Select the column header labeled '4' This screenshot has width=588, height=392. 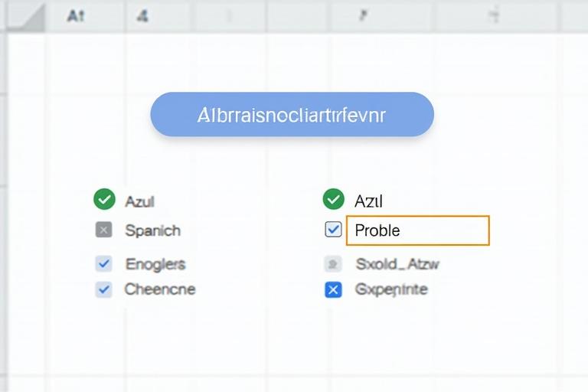pos(142,16)
